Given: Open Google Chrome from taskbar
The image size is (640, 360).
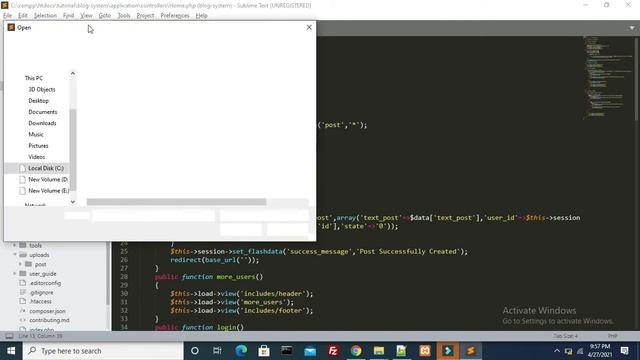Looking at the screenshot, I should click(356, 351).
